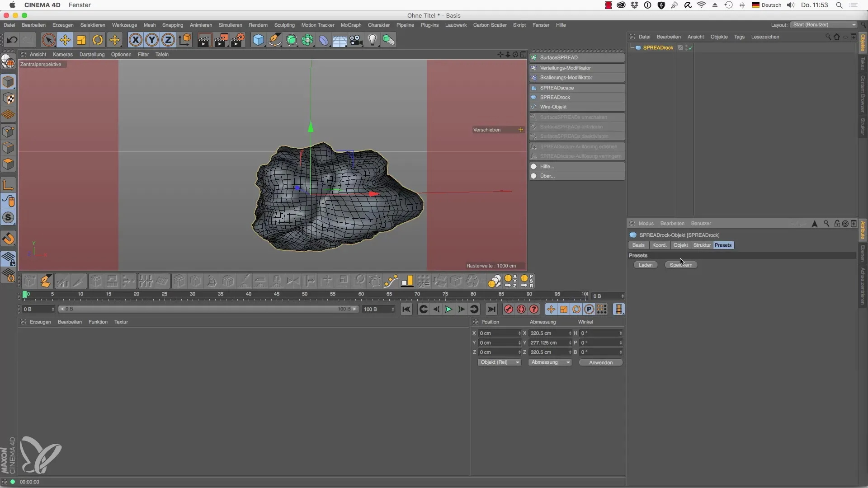Switch to the Struktur tab
The width and height of the screenshot is (868, 488).
(702, 245)
